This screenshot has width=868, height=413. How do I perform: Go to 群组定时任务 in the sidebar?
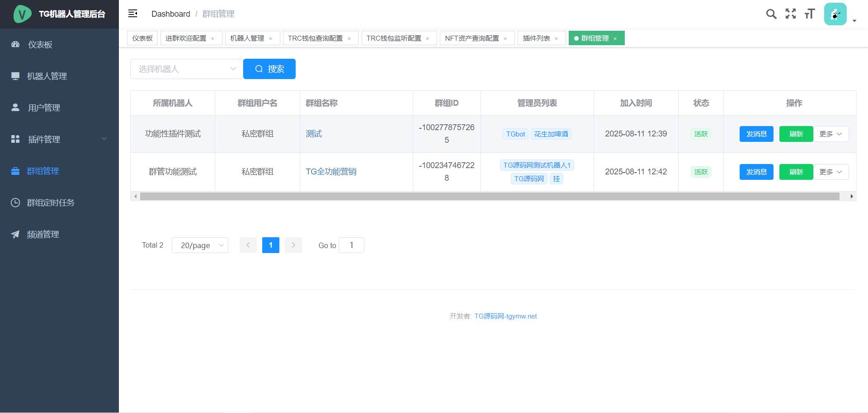coord(50,203)
